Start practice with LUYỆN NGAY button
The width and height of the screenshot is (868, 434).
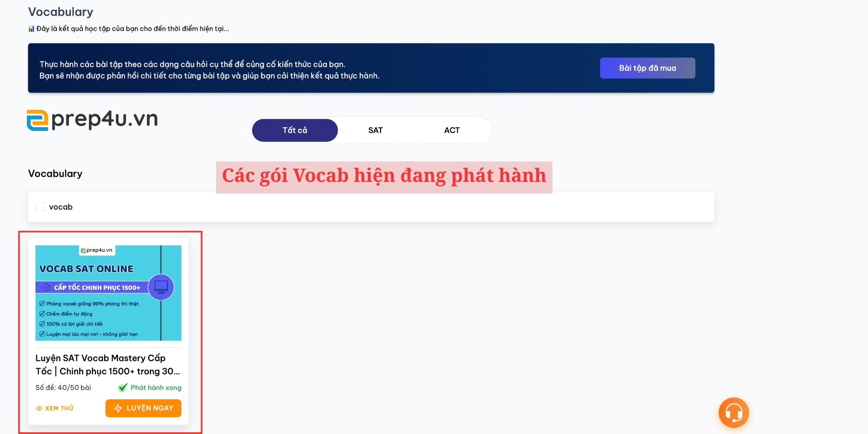[143, 408]
